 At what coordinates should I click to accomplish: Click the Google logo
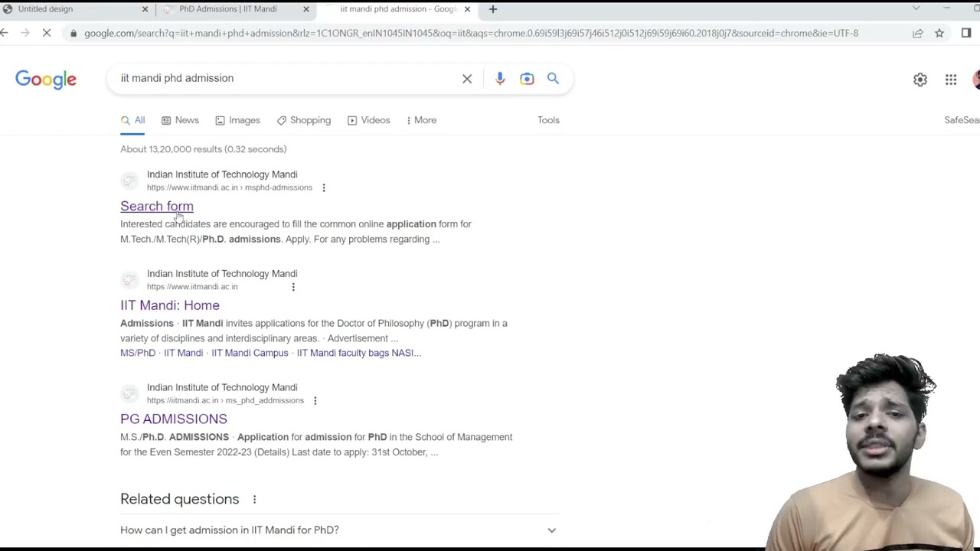pos(46,80)
